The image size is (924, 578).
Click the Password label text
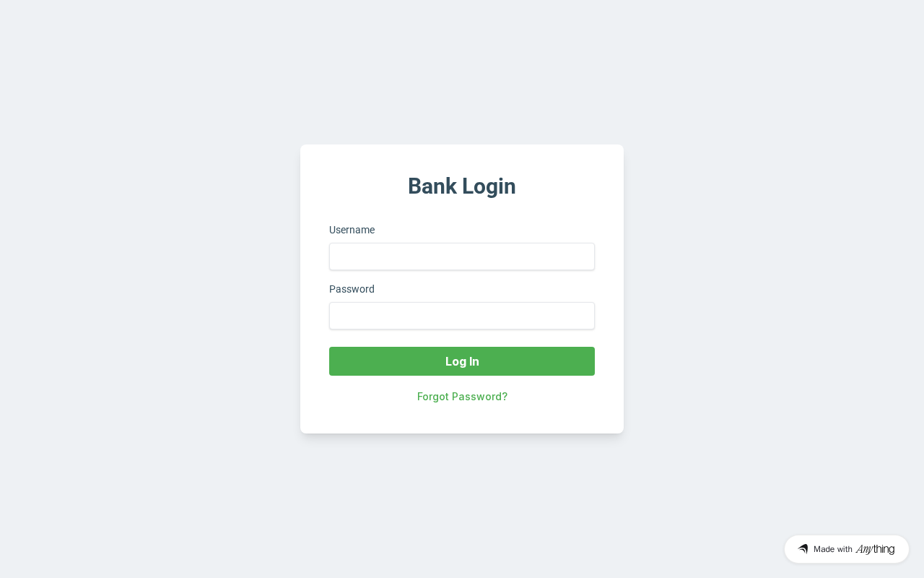pos(352,289)
